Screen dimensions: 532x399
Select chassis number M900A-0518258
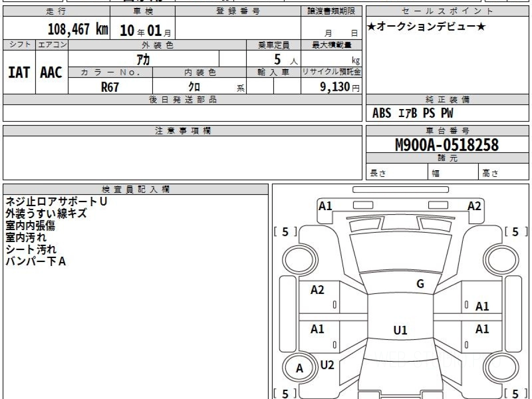coord(447,145)
